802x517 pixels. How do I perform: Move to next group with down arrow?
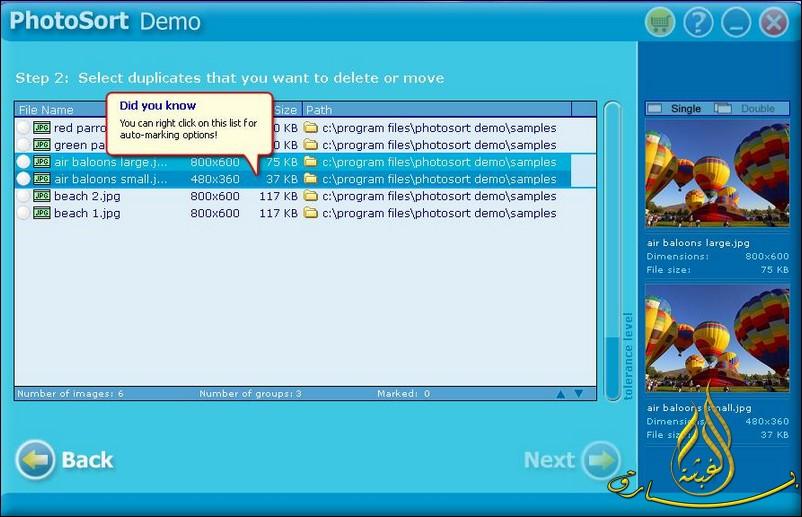[578, 394]
